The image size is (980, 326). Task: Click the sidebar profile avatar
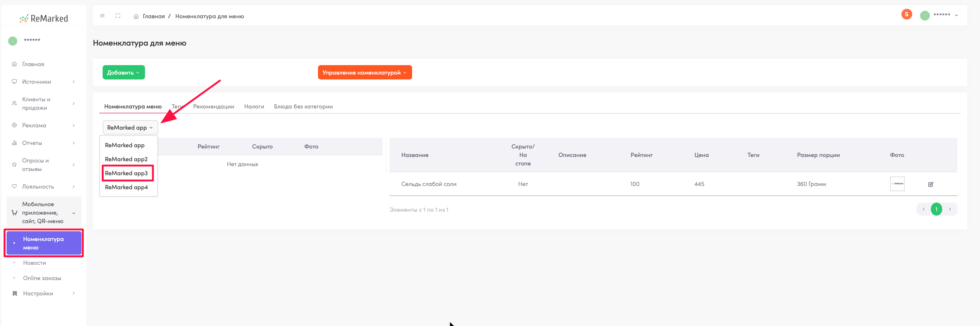[x=13, y=41]
